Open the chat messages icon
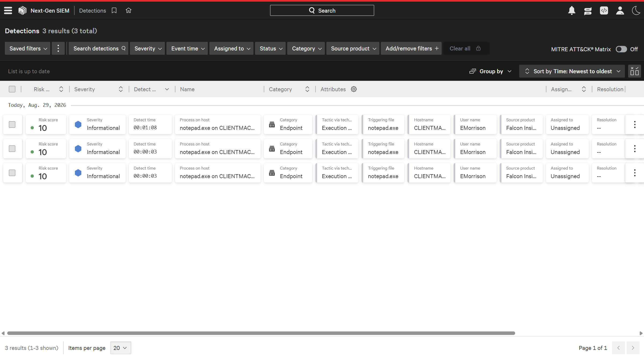 point(588,11)
